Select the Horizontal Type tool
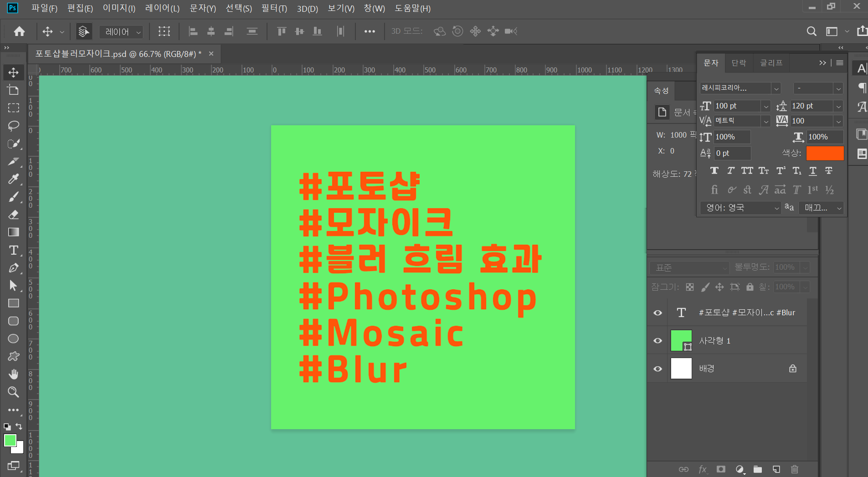Image resolution: width=868 pixels, height=477 pixels. click(x=13, y=250)
